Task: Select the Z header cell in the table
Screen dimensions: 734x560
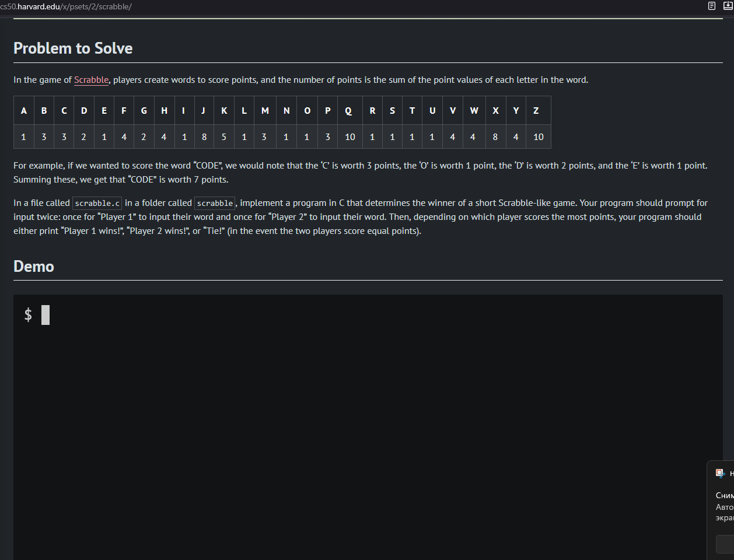Action: 536,111
